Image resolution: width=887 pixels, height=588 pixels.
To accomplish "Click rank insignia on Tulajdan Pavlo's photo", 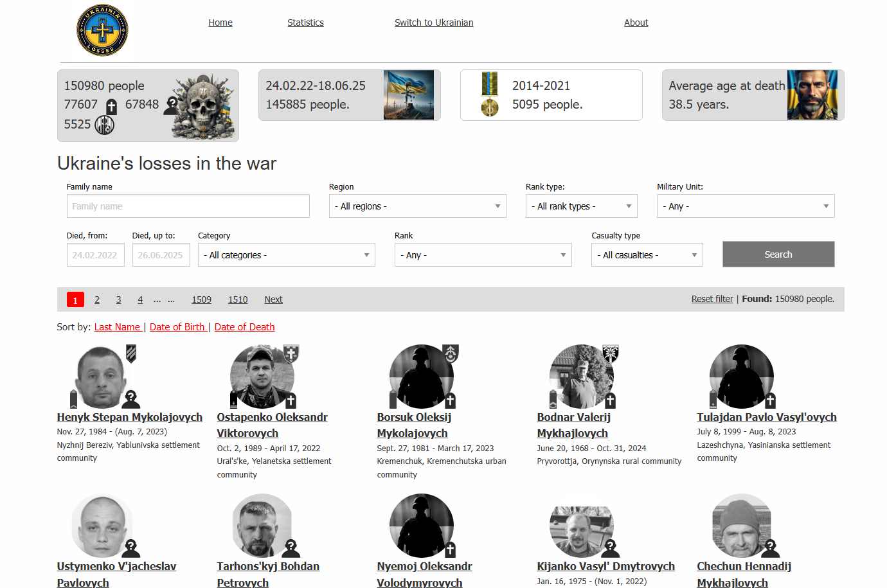I will (713, 398).
